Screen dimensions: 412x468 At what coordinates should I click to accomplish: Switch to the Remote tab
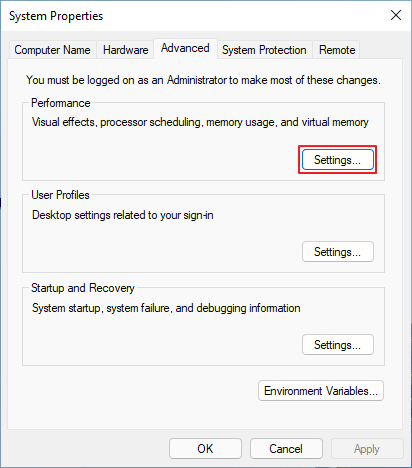[337, 50]
